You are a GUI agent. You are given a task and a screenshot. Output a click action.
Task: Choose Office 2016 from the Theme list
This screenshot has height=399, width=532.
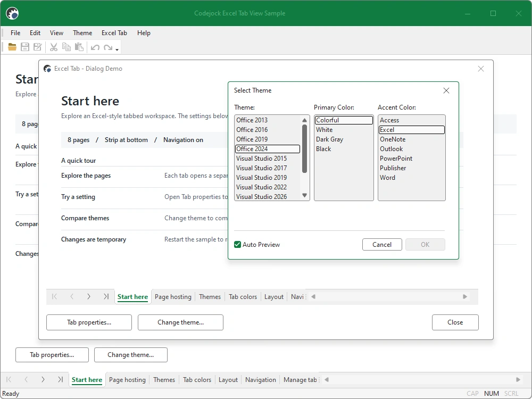(268, 130)
